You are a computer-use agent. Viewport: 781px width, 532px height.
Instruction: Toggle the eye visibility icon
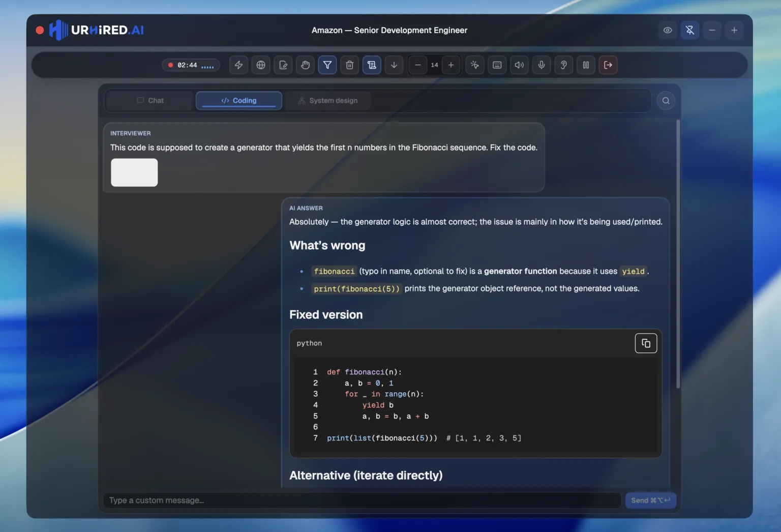coord(668,31)
